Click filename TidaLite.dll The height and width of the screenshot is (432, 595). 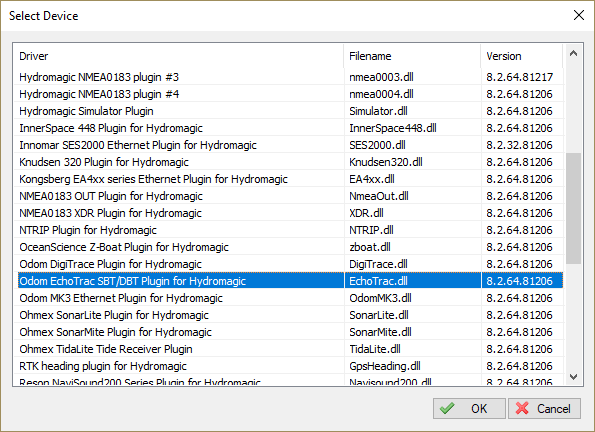click(x=375, y=349)
